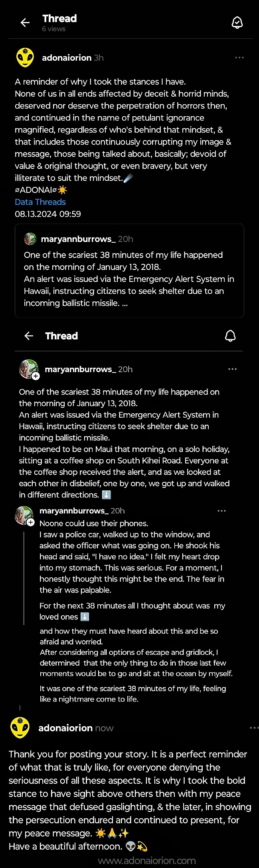This screenshot has width=259, height=868.
Task: Toggle the notification bell in embedded thread
Action: pos(230,336)
